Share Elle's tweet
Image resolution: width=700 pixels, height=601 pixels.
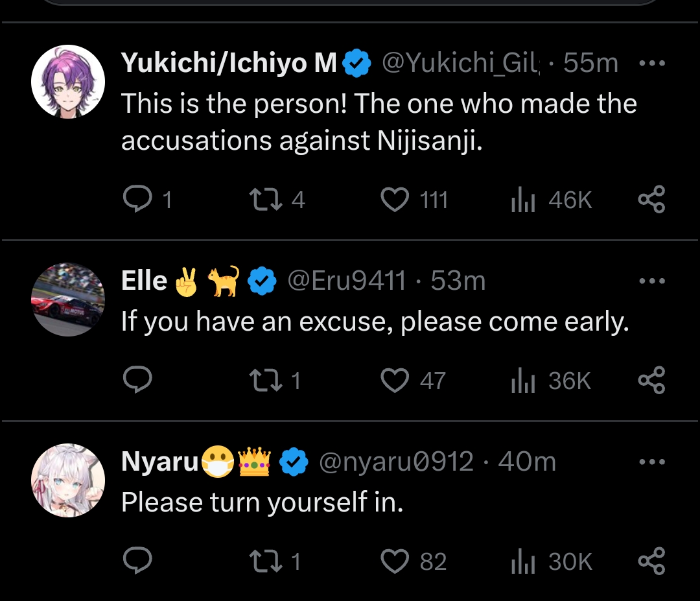(651, 381)
